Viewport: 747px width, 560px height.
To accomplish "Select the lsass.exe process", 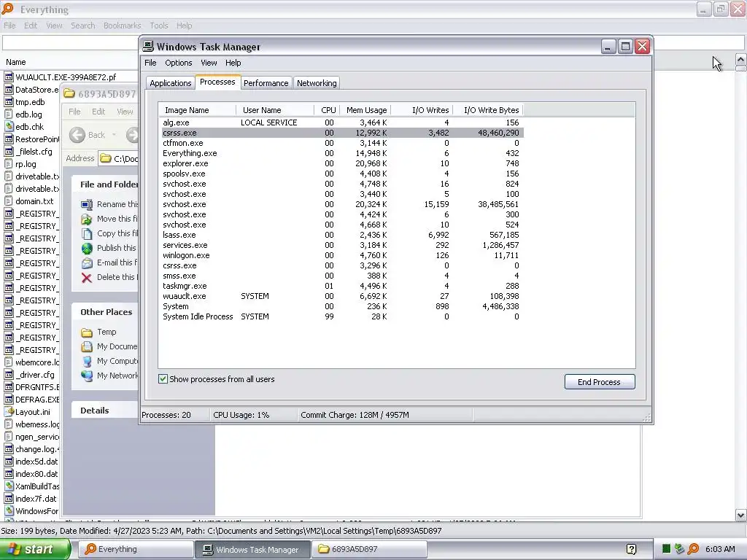I will click(x=341, y=235).
